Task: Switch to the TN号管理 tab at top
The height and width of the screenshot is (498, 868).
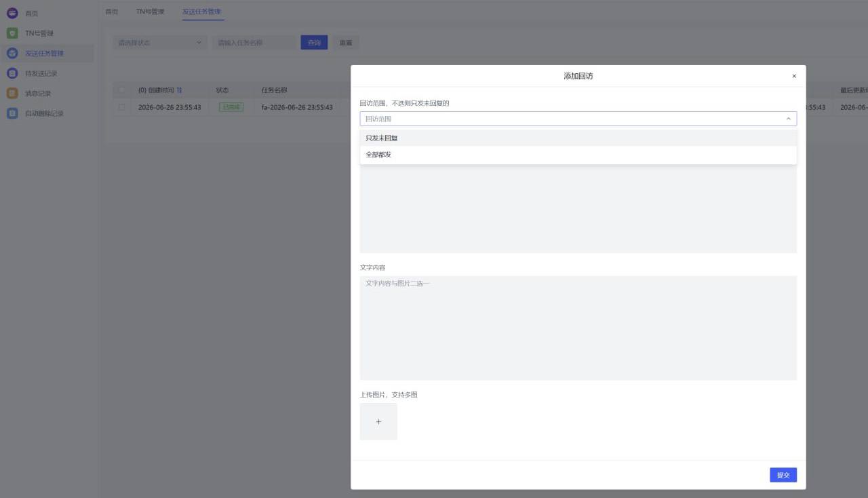Action: tap(150, 12)
